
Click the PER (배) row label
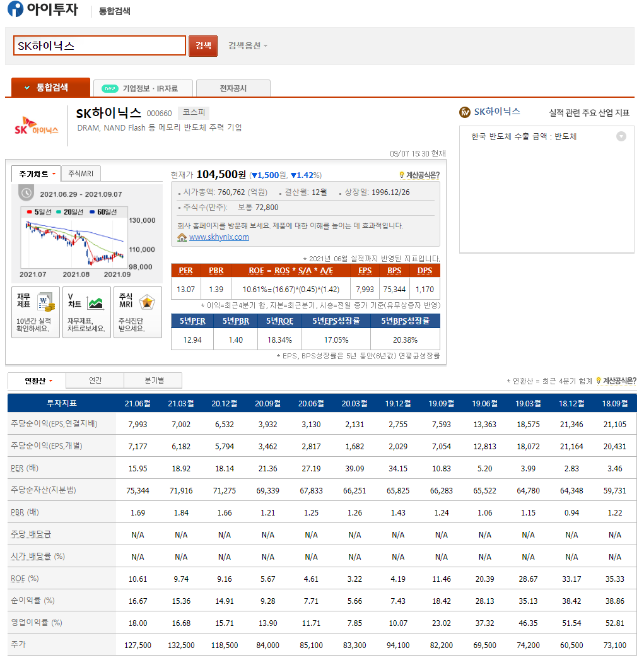tap(25, 468)
